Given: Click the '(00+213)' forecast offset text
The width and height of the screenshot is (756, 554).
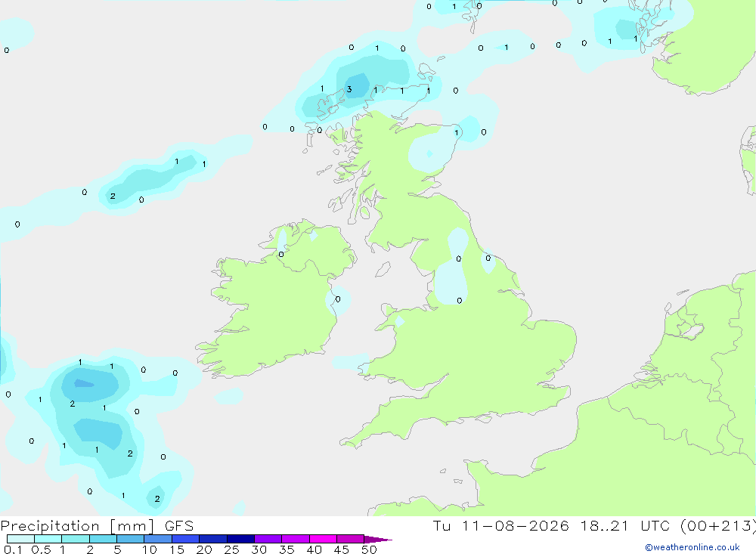Looking at the screenshot, I should pos(718,526).
